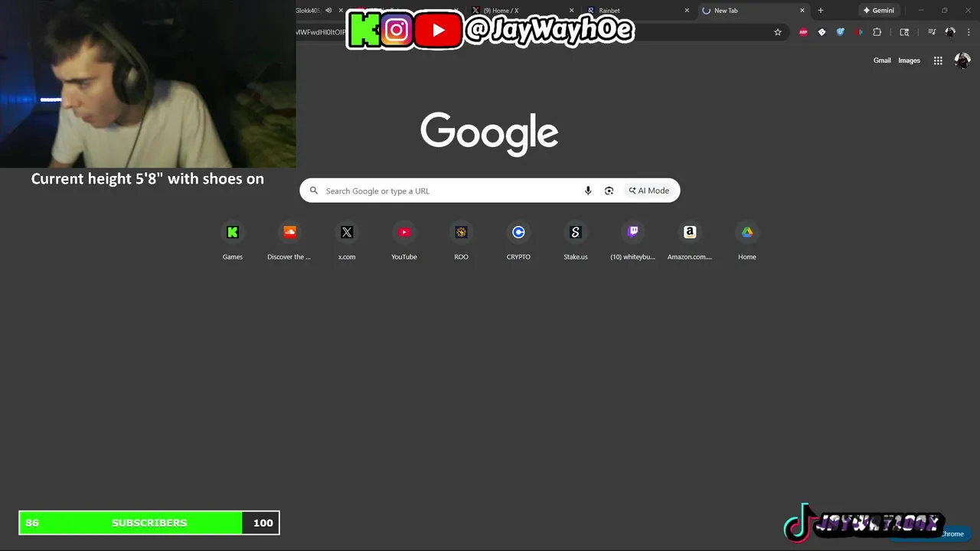The image size is (980, 551).
Task: Open the Google apps grid
Action: [938, 60]
